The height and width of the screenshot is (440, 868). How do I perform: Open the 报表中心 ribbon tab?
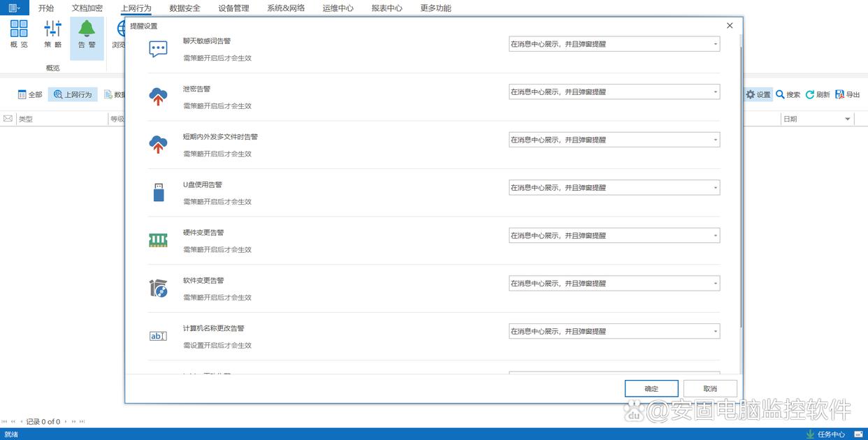pyautogui.click(x=387, y=8)
